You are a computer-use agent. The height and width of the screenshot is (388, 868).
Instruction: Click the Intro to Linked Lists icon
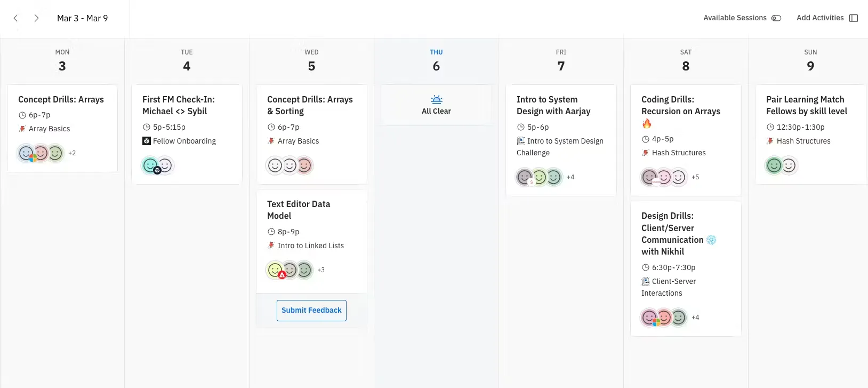click(271, 246)
